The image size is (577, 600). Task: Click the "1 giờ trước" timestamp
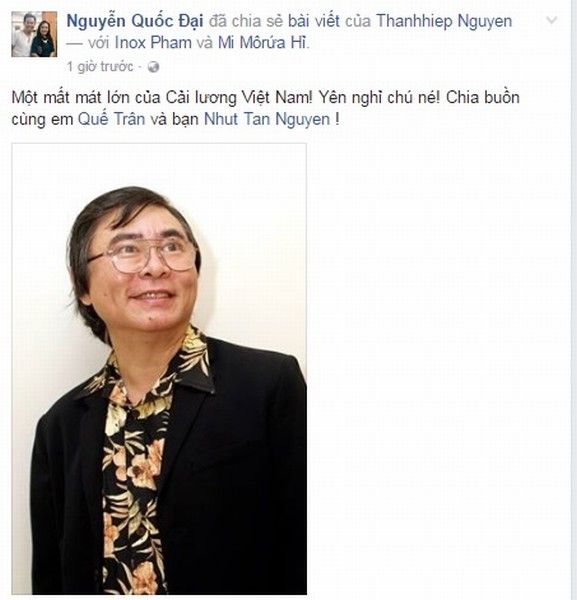[100, 67]
